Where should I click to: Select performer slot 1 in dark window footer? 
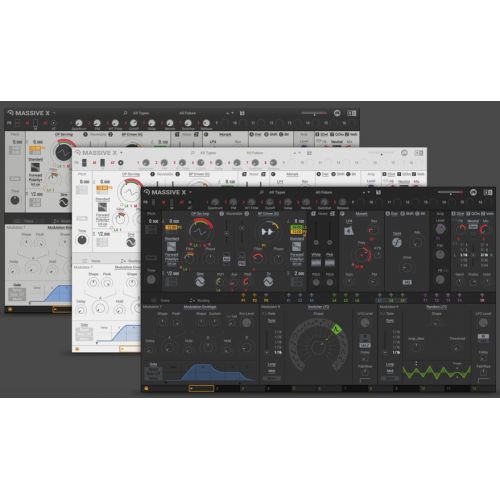(201, 388)
